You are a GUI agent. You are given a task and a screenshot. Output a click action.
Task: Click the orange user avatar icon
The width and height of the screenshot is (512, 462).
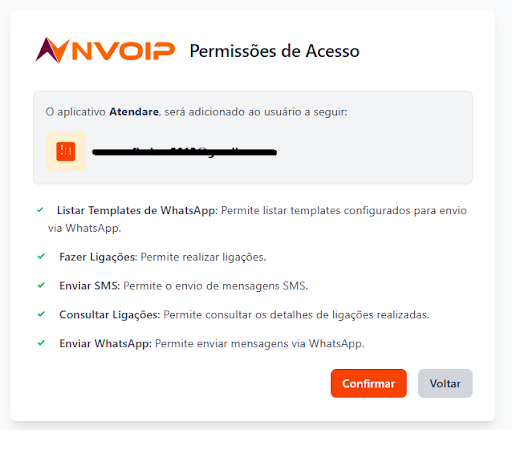click(66, 152)
